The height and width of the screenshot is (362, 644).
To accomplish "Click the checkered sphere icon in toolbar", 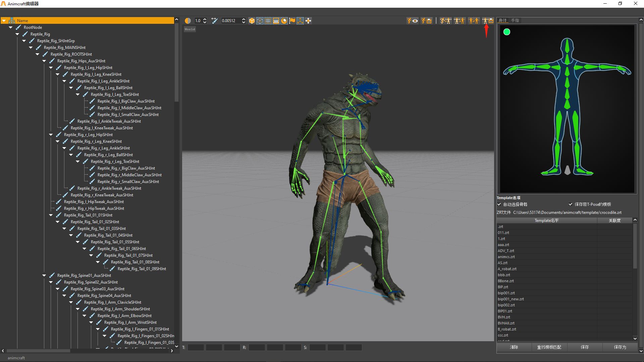I will [188, 21].
